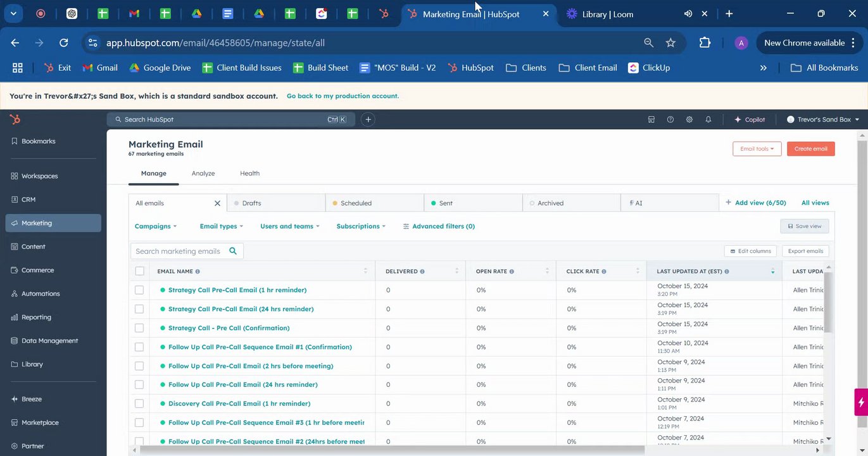Check Follow Up Call Sequence Email #3 row
This screenshot has width=868, height=456.
(x=139, y=422)
